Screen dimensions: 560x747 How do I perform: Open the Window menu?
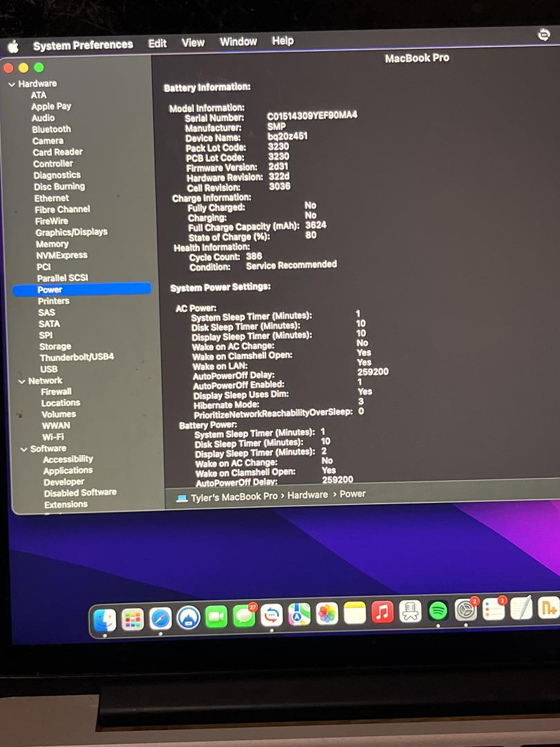tap(238, 41)
